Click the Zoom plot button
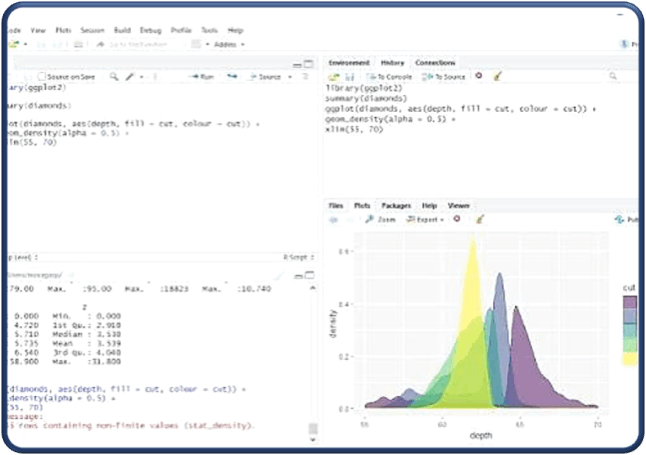Screen dimensions: 646x455 380,219
